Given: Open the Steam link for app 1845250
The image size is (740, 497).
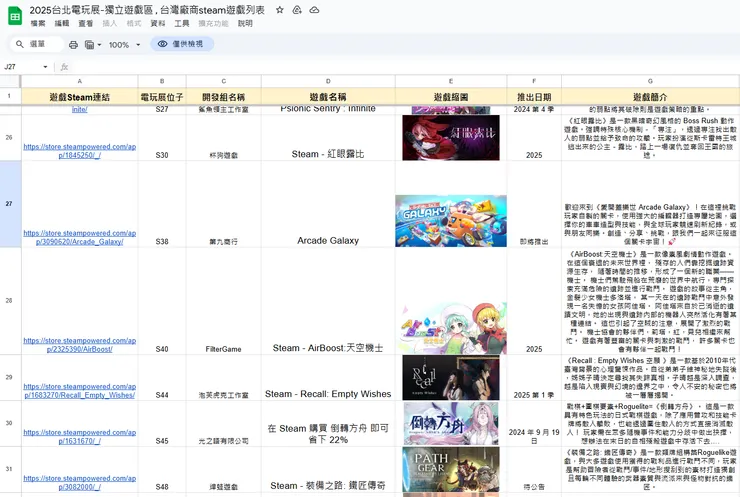Looking at the screenshot, I should pyautogui.click(x=80, y=151).
